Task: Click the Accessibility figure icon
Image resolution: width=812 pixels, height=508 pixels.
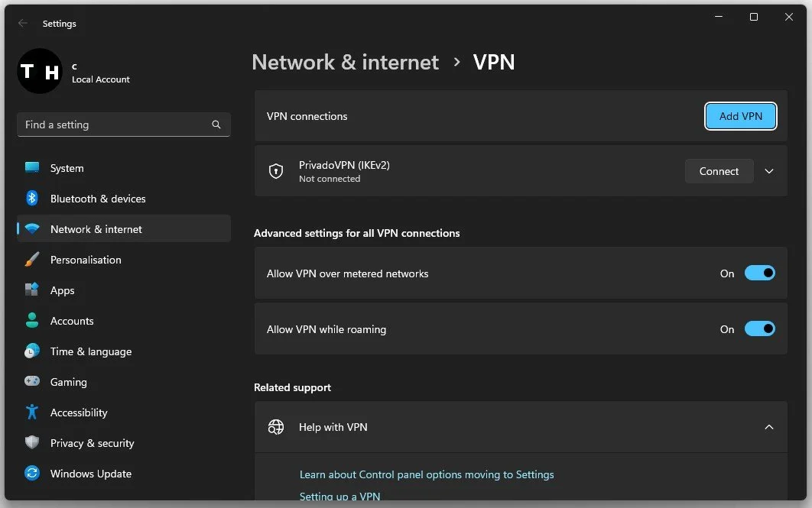Action: click(x=32, y=412)
